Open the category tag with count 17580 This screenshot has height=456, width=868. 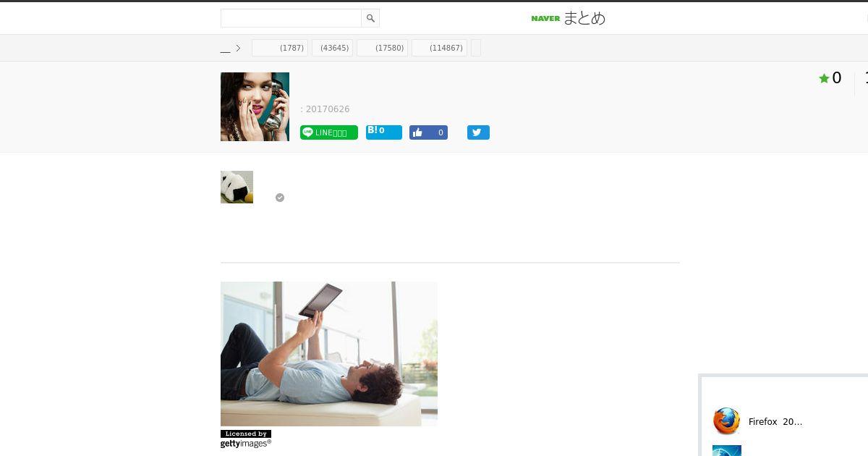click(383, 48)
